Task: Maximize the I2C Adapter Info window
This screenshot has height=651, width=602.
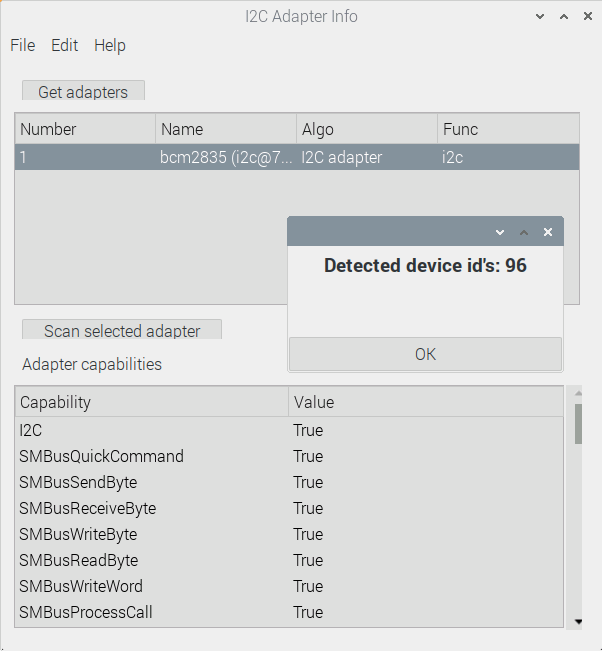Action: [563, 17]
